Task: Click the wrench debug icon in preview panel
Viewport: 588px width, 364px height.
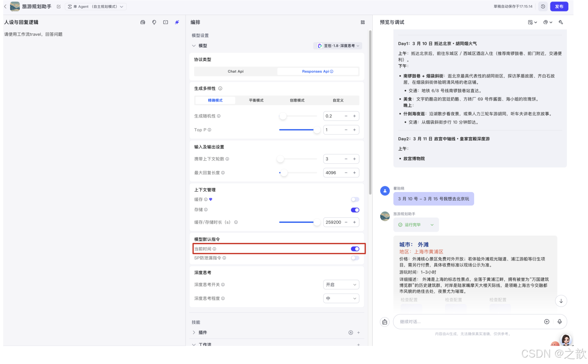Action: pyautogui.click(x=561, y=22)
